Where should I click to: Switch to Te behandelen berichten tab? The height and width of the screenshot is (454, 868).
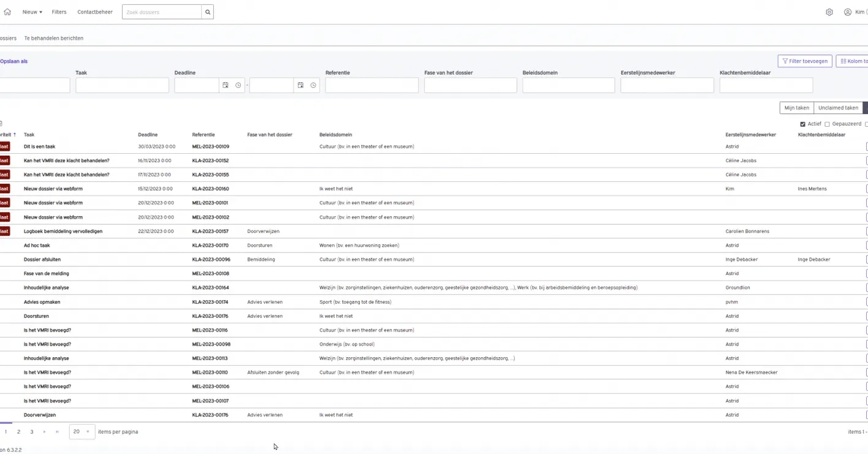(x=54, y=38)
